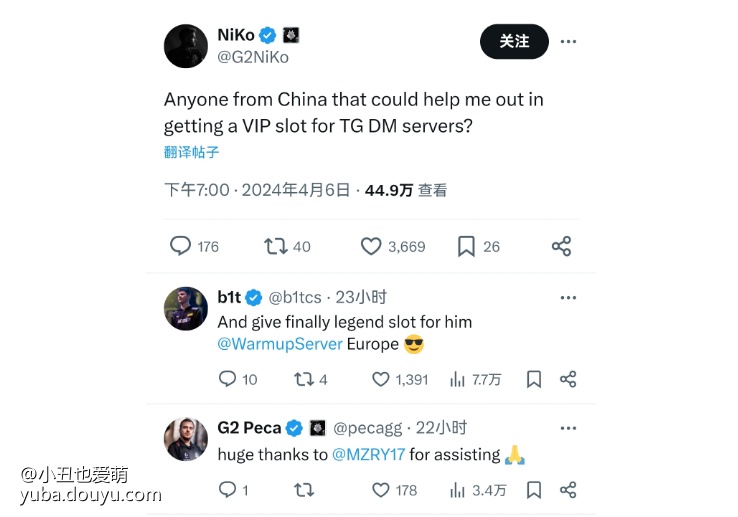Bookmark NiKo's post showing 26 saves

point(466,246)
